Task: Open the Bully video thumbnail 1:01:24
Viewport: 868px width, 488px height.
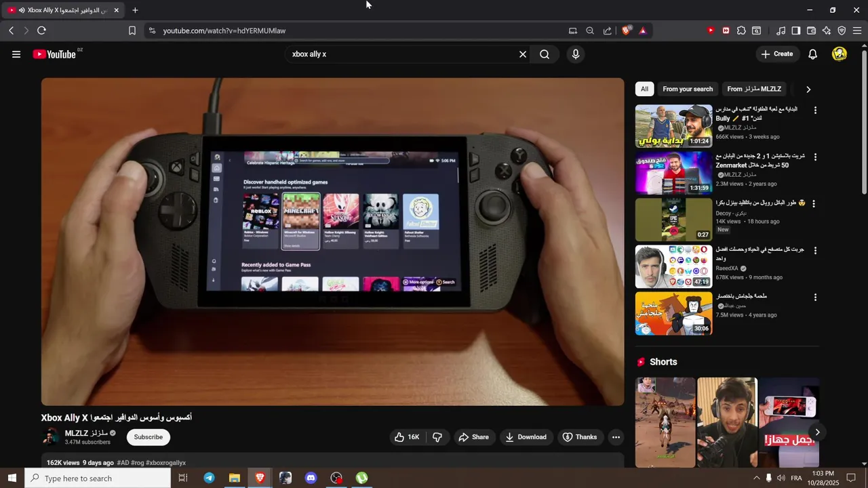Action: [x=673, y=125]
